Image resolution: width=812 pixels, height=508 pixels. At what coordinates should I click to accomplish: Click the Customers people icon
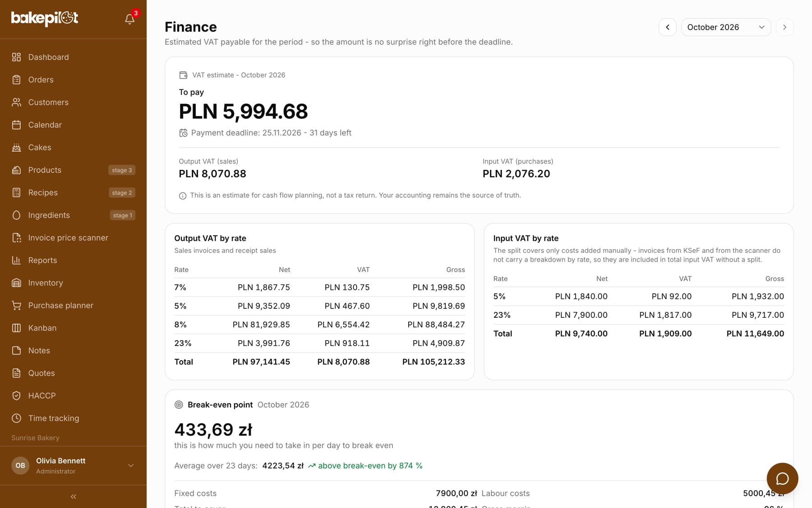click(x=17, y=102)
